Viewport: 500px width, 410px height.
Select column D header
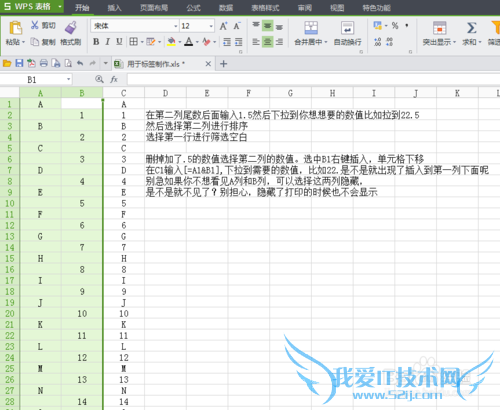(165, 93)
